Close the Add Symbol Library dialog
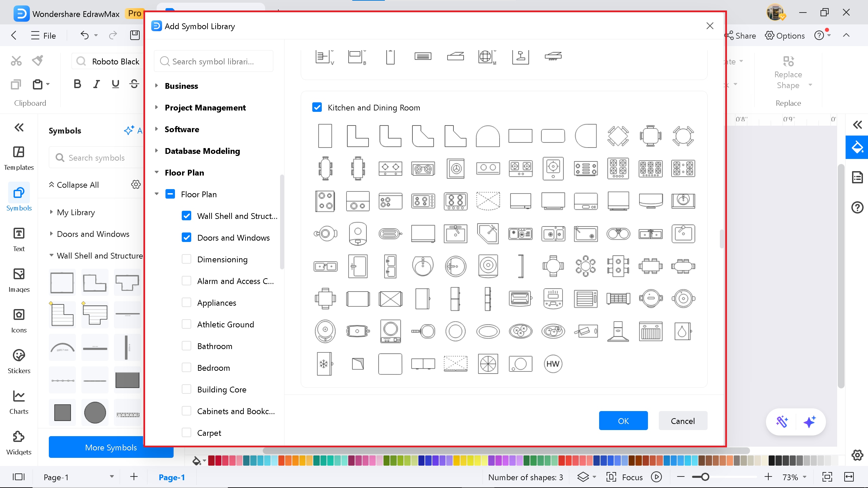The height and width of the screenshot is (488, 868). click(710, 26)
